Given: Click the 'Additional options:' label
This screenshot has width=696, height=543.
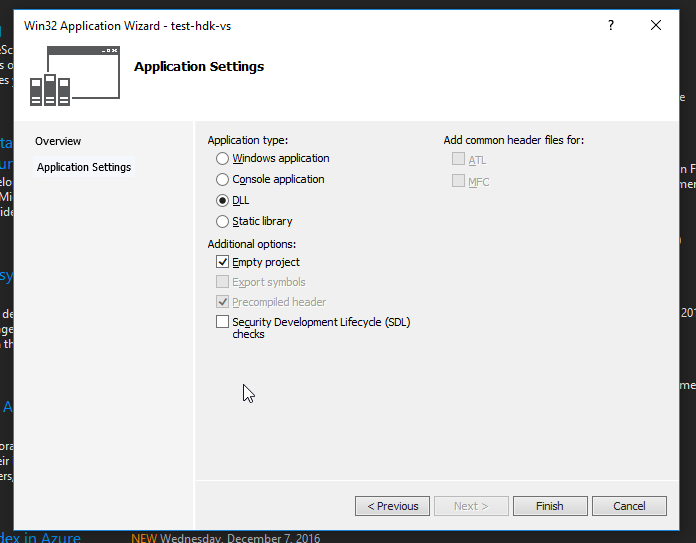Looking at the screenshot, I should 252,244.
